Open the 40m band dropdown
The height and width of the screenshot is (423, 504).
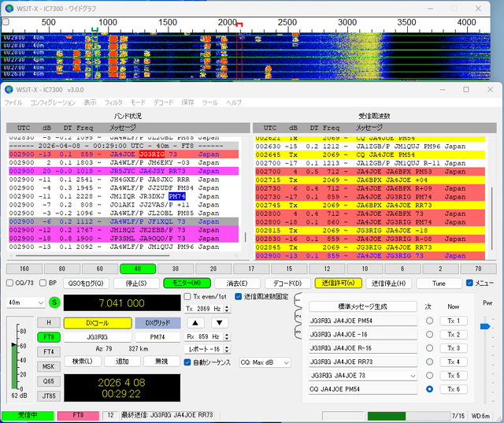point(26,302)
